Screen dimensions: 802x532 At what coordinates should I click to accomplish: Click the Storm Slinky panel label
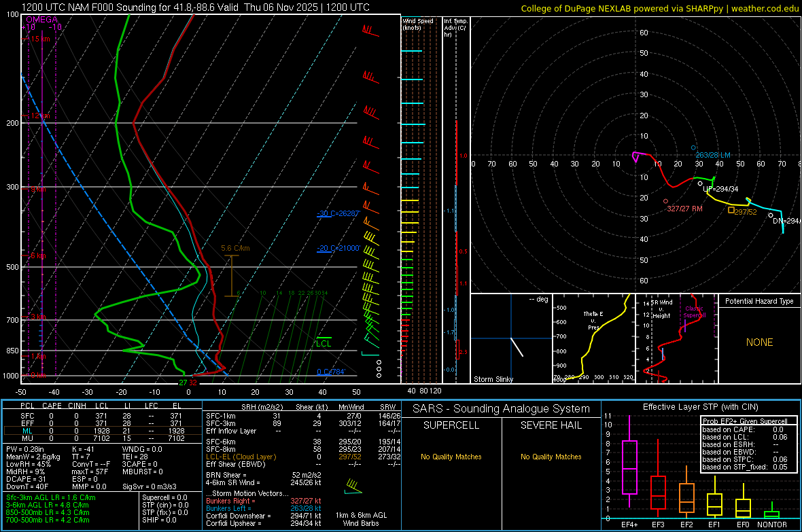coord(493,379)
